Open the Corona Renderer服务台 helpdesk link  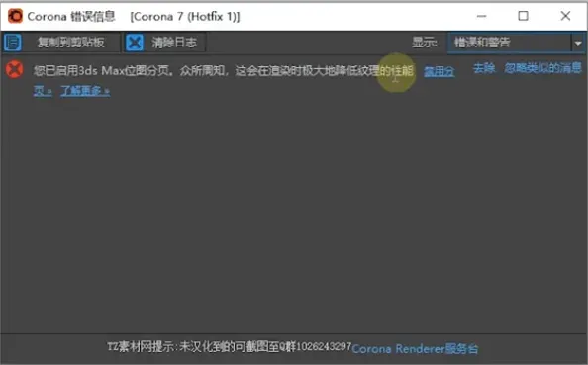click(415, 349)
